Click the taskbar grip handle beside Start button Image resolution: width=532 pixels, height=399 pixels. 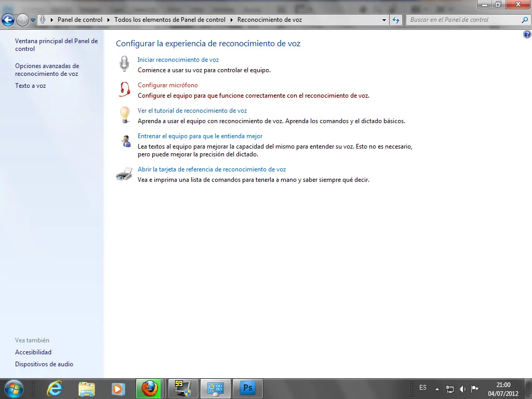point(32,389)
